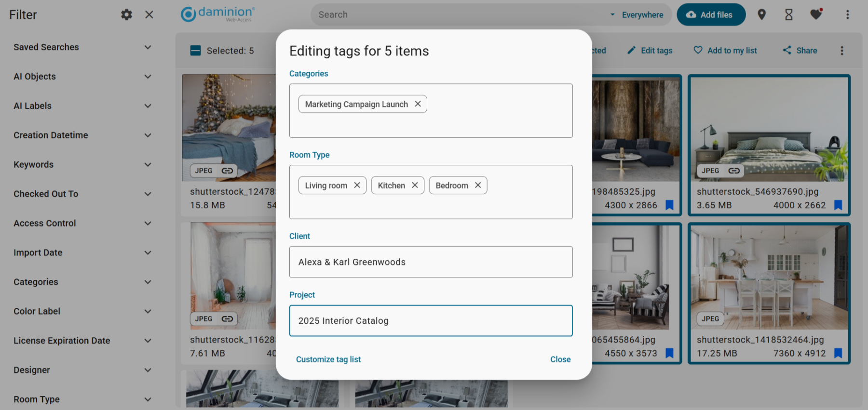Viewport: 868px width, 410px height.
Task: Click Add to my list
Action: pos(725,51)
